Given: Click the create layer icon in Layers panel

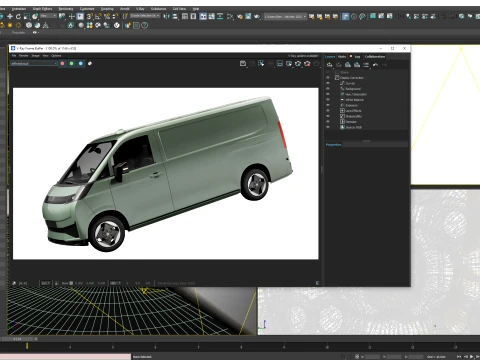Looking at the screenshot, I should point(329,65).
